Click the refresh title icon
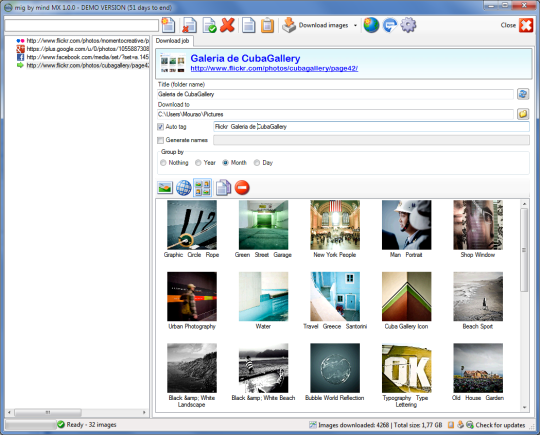This screenshot has height=435, width=540. pos(523,94)
